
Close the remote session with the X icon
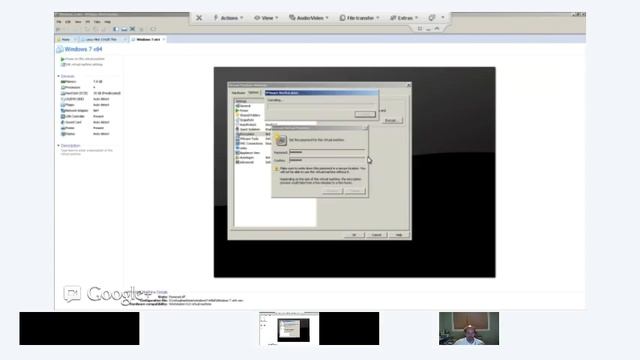199,18
